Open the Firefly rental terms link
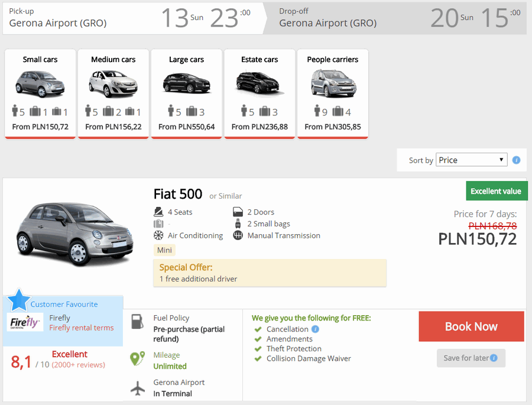This screenshot has width=532, height=405. pyautogui.click(x=82, y=328)
